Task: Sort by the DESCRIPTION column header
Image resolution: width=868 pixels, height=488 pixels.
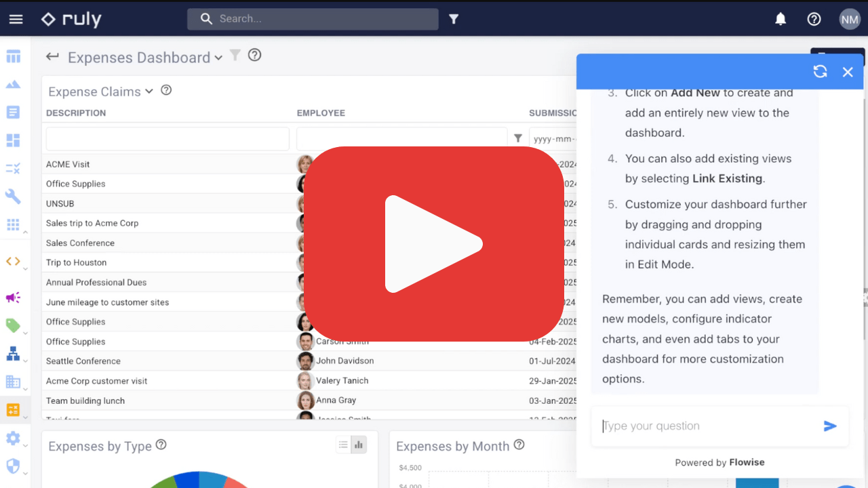Action: pos(76,113)
